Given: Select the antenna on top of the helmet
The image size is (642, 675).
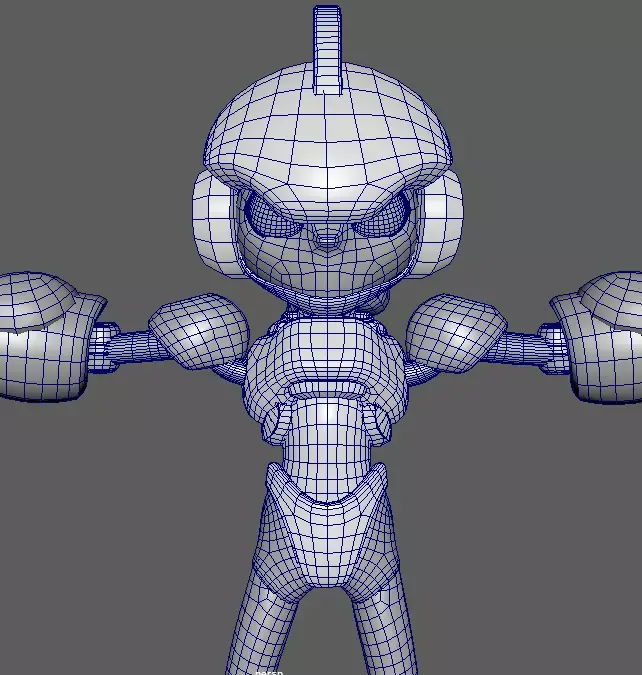Looking at the screenshot, I should [x=327, y=50].
